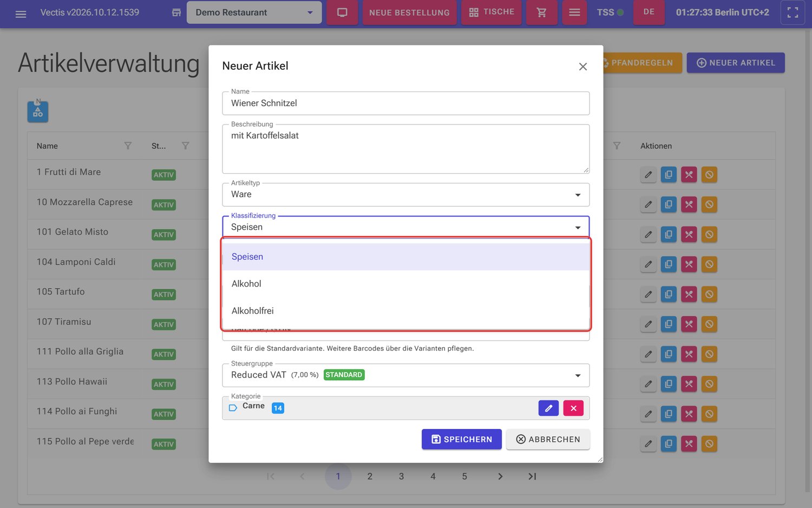Click the SPEICHERN button
The width and height of the screenshot is (812, 508).
461,439
